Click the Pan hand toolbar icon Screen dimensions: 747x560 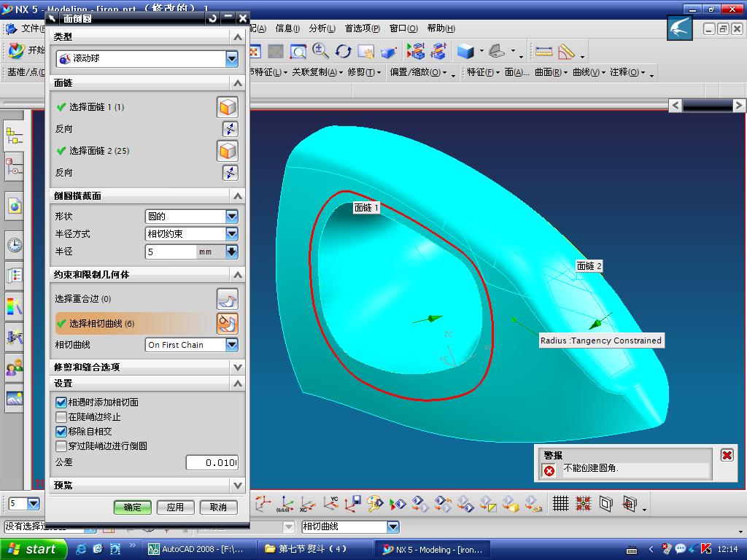pos(366,51)
